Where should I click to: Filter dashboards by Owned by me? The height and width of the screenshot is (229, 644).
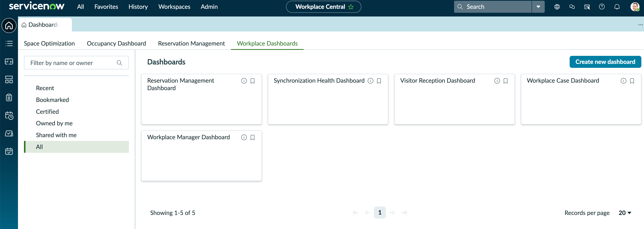(x=76, y=123)
